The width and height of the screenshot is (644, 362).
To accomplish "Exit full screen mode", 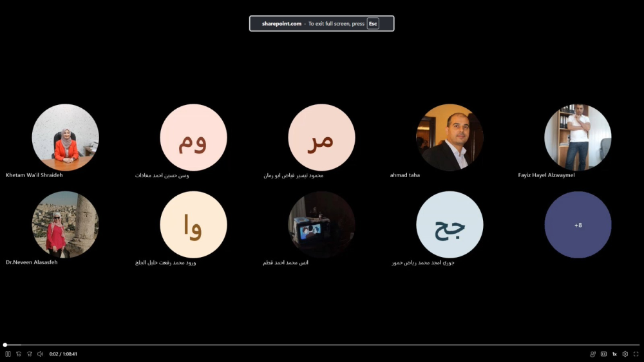I will click(636, 354).
